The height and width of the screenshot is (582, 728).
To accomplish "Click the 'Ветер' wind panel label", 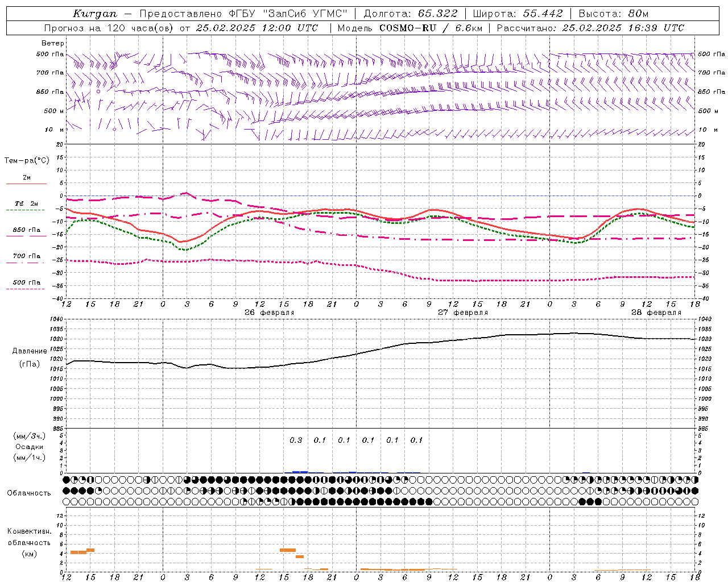I will click(52, 43).
